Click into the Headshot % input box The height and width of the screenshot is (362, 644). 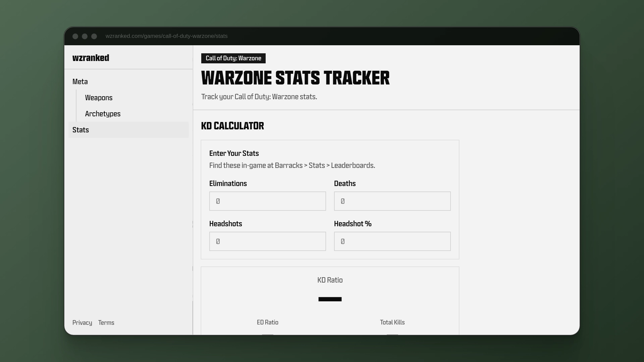(392, 241)
